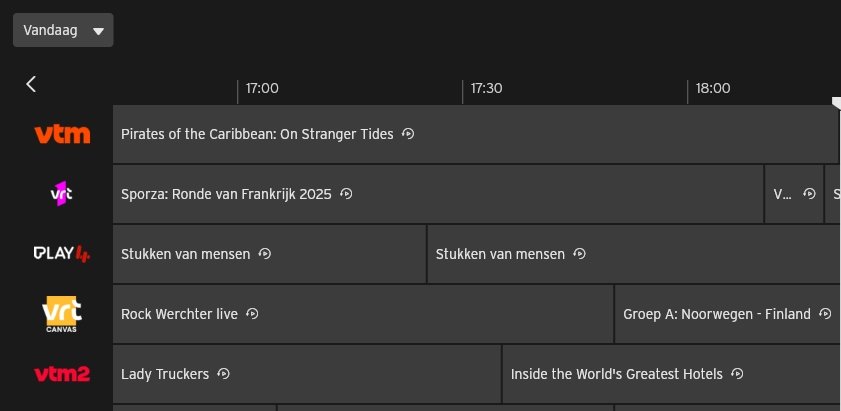
Task: Open Sporza: Ronde van Frankrijk 2025
Action: 225,194
